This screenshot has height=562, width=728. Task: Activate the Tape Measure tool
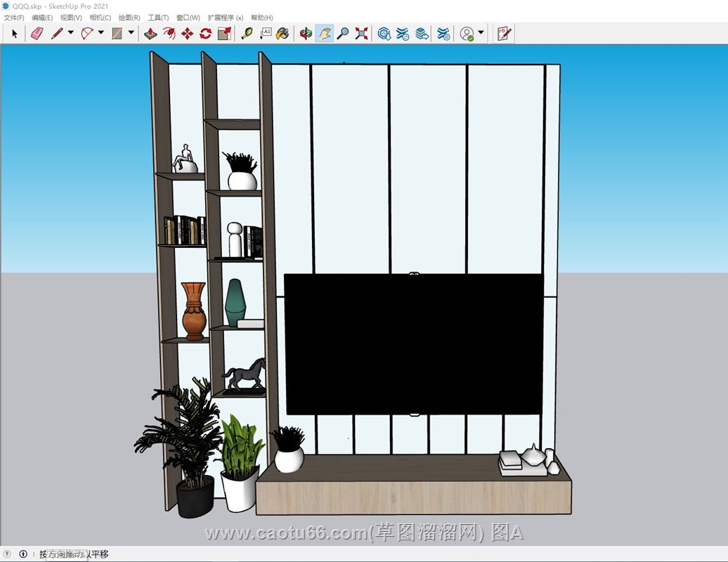pos(247,33)
